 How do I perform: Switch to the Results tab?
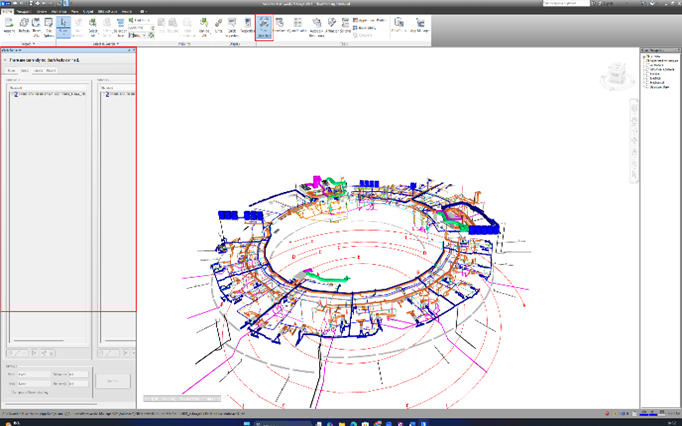[38, 71]
